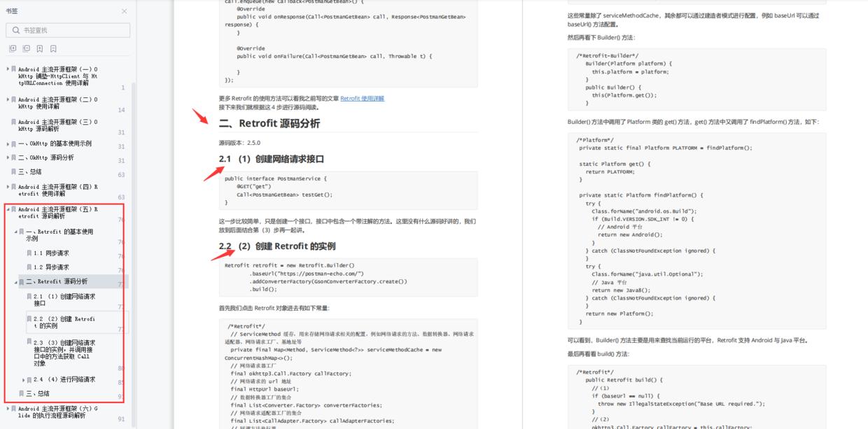Click code line private static Platform findPlatform()
Screen dimensions: 868x429
641,195
